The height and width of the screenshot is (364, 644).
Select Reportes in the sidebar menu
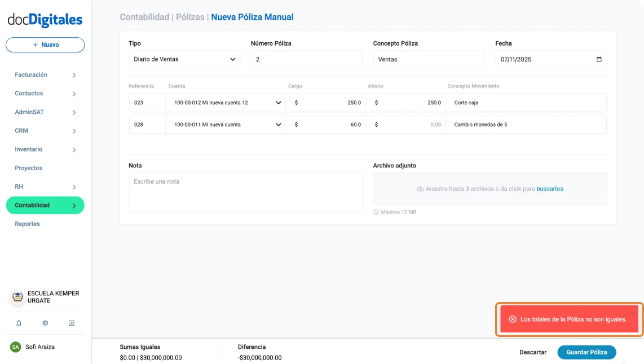27,224
